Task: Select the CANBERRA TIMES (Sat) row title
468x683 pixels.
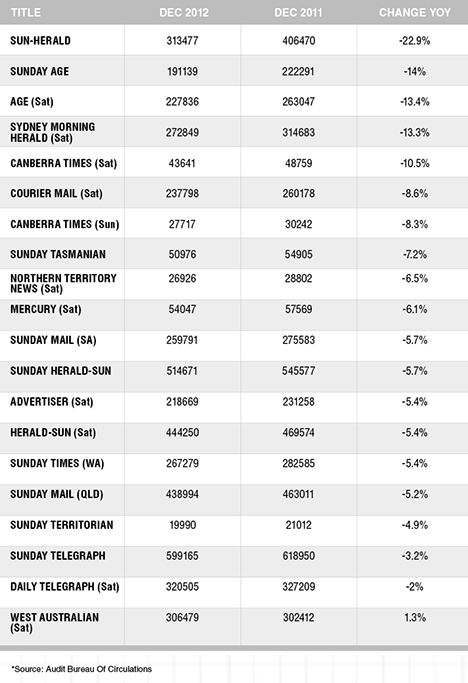Action: pos(64,163)
